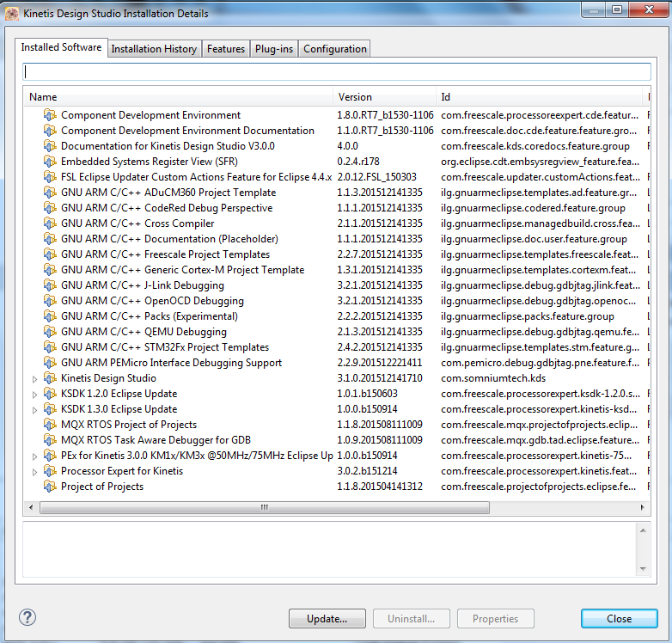Click version 3.0.2.b151214

pos(367,471)
